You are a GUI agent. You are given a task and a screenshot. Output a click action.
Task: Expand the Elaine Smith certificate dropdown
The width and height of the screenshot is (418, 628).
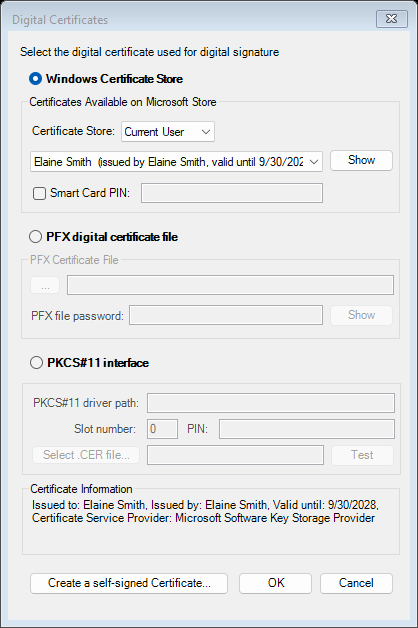[x=176, y=162]
